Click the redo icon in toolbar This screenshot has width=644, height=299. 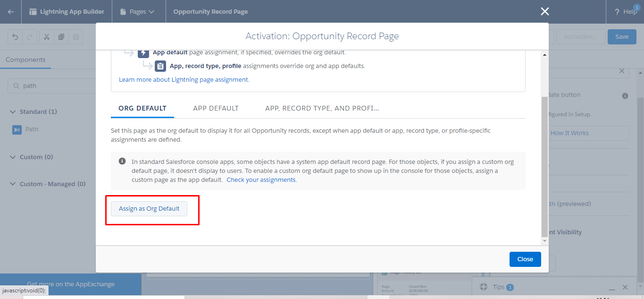[29, 37]
